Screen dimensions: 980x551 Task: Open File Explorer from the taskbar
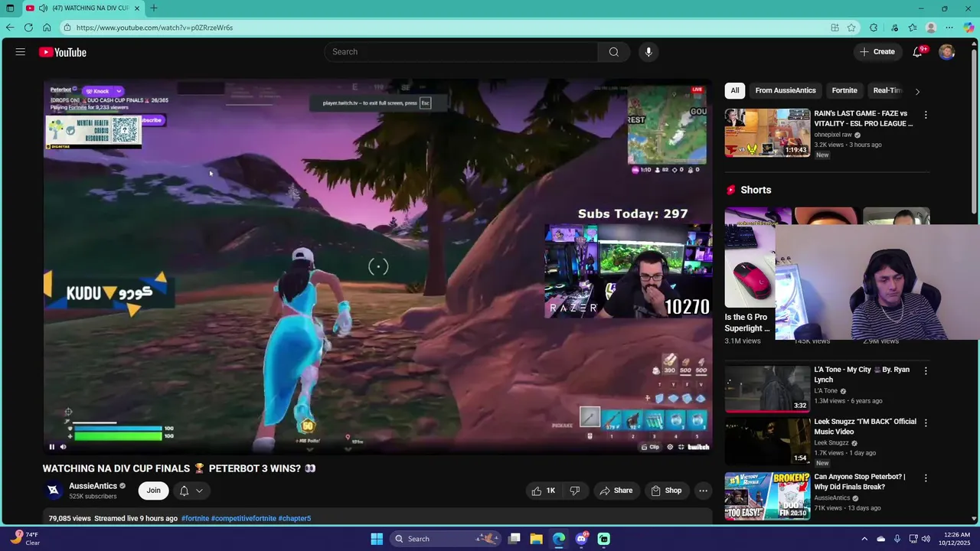536,539
